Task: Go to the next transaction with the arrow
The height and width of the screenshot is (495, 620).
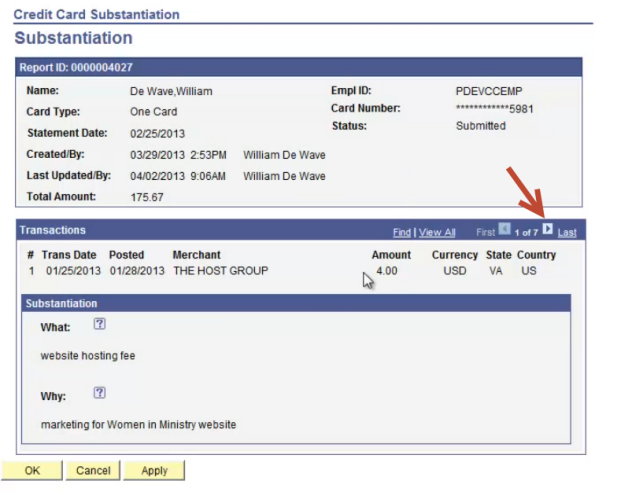Action: [547, 231]
